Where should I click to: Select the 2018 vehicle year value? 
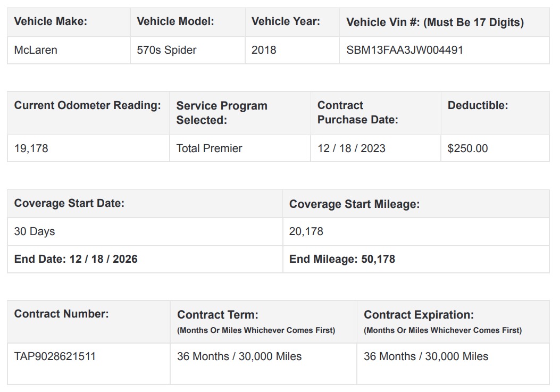tap(264, 50)
